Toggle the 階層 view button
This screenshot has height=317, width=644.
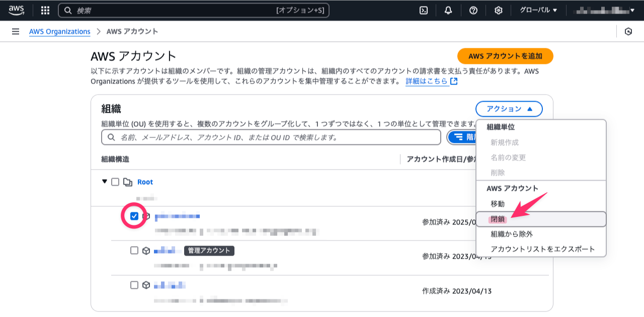click(x=462, y=137)
